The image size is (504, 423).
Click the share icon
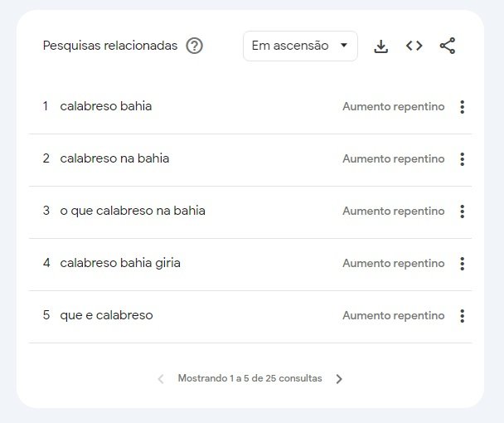448,46
